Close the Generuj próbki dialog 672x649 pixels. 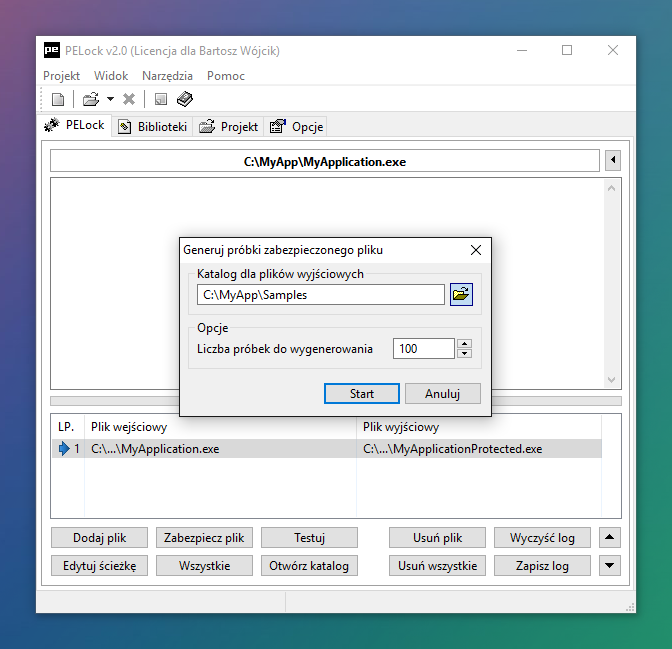coord(475,250)
